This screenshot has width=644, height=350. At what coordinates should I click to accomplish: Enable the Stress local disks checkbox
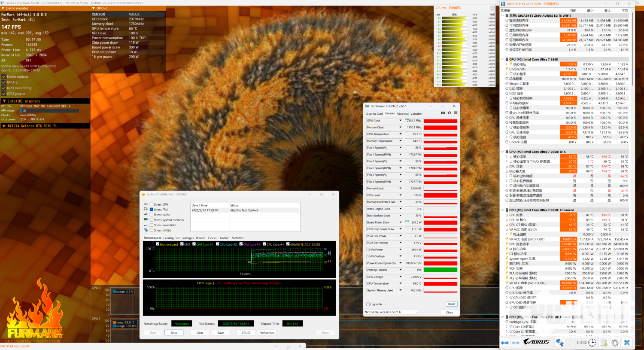tap(152, 225)
